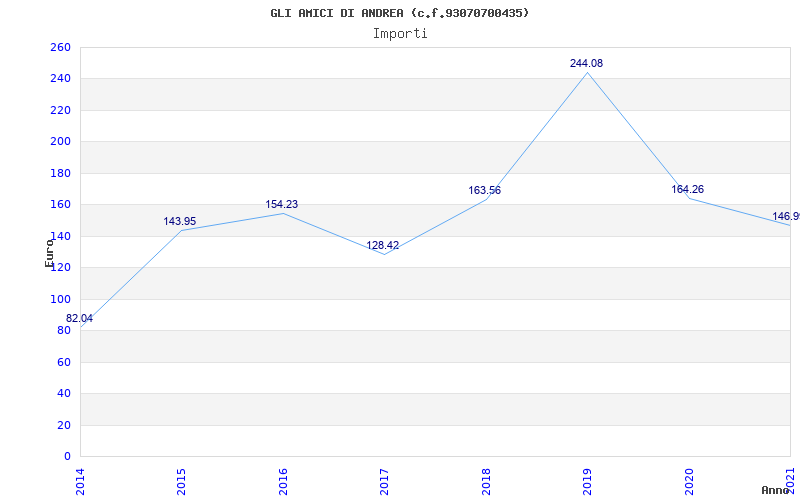Click the 2016 x-axis year label
Image resolution: width=800 pixels, height=500 pixels.
tap(283, 482)
